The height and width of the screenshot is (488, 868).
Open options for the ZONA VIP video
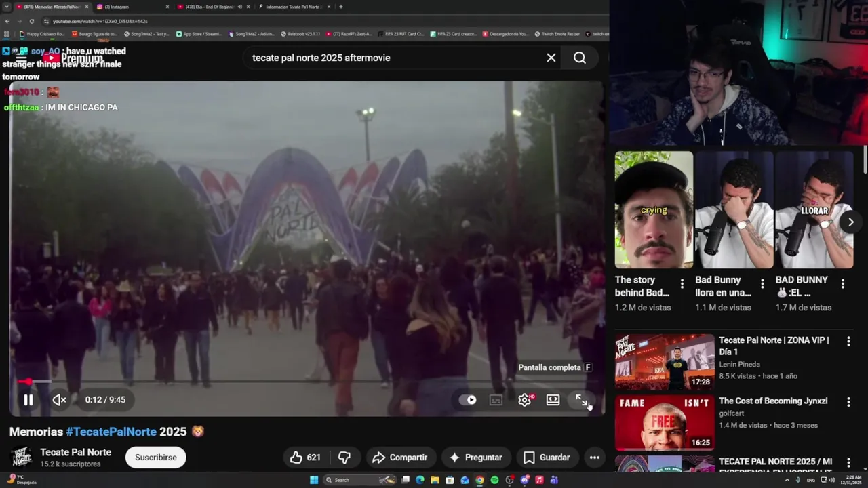click(848, 342)
